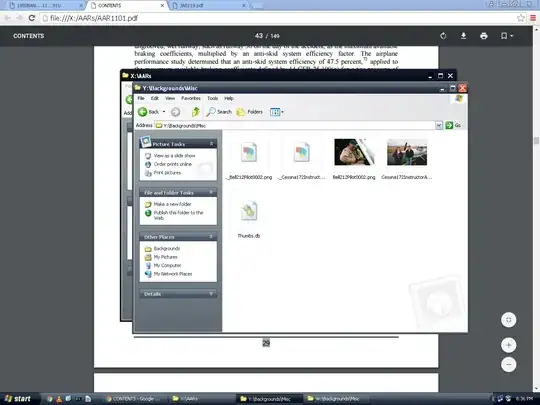Open the Views button in Explorer toolbar
This screenshot has width=540, height=405.
pos(277,112)
